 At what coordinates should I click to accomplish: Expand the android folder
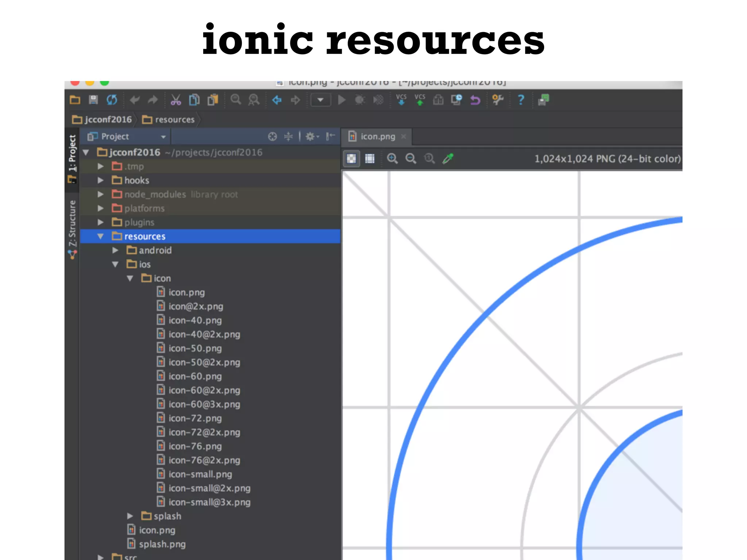click(x=115, y=250)
